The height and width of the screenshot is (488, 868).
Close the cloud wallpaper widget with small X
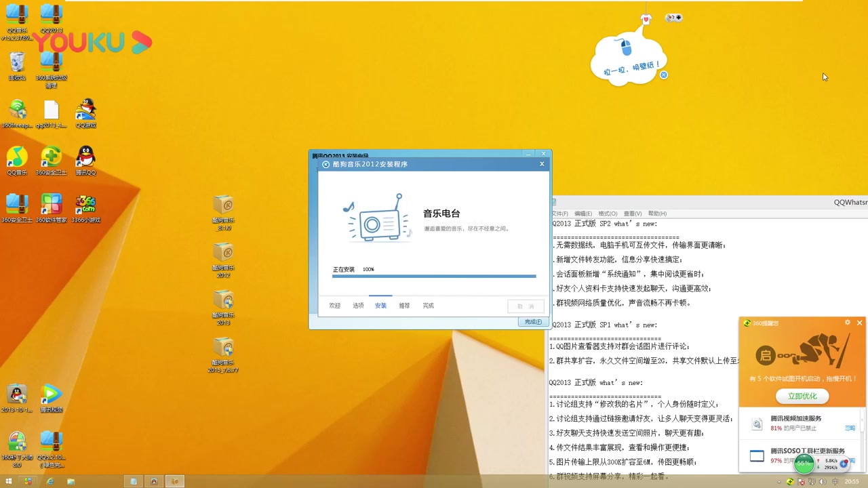[664, 75]
